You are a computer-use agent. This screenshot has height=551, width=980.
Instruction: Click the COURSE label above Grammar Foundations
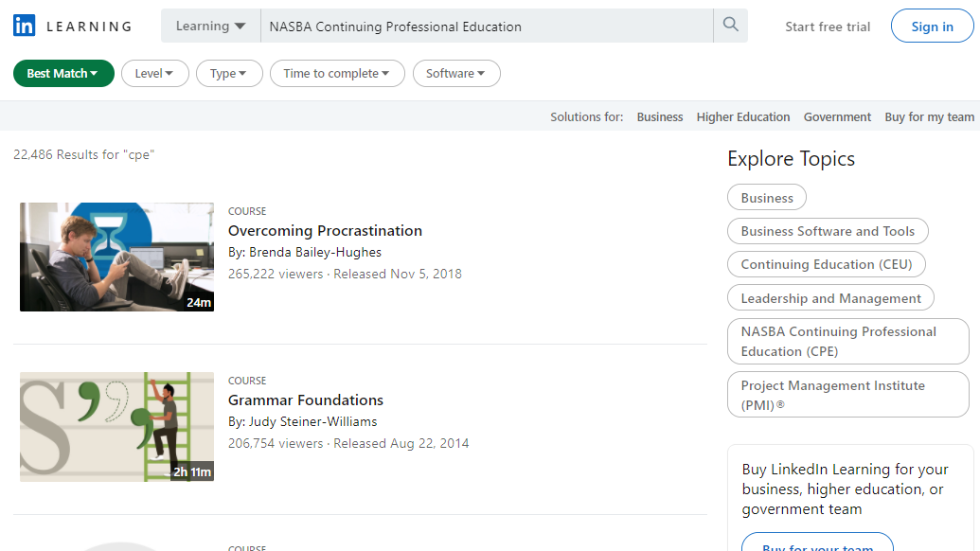tap(247, 381)
